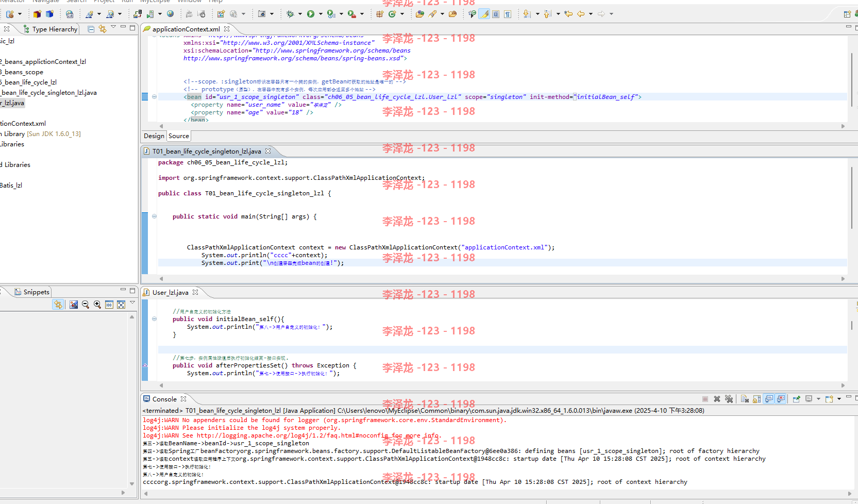Toggle Scroll Lock in Console toolbar
Image resolution: width=858 pixels, height=504 pixels.
click(756, 399)
